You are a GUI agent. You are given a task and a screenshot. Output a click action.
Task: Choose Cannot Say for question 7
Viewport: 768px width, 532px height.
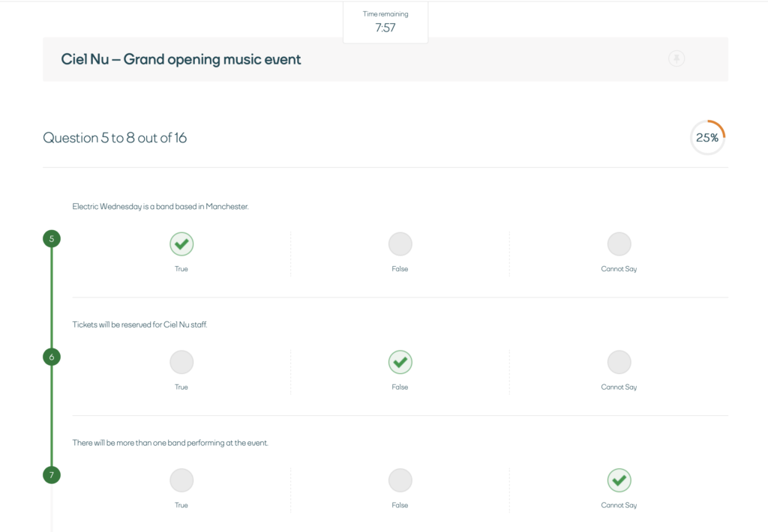619,480
